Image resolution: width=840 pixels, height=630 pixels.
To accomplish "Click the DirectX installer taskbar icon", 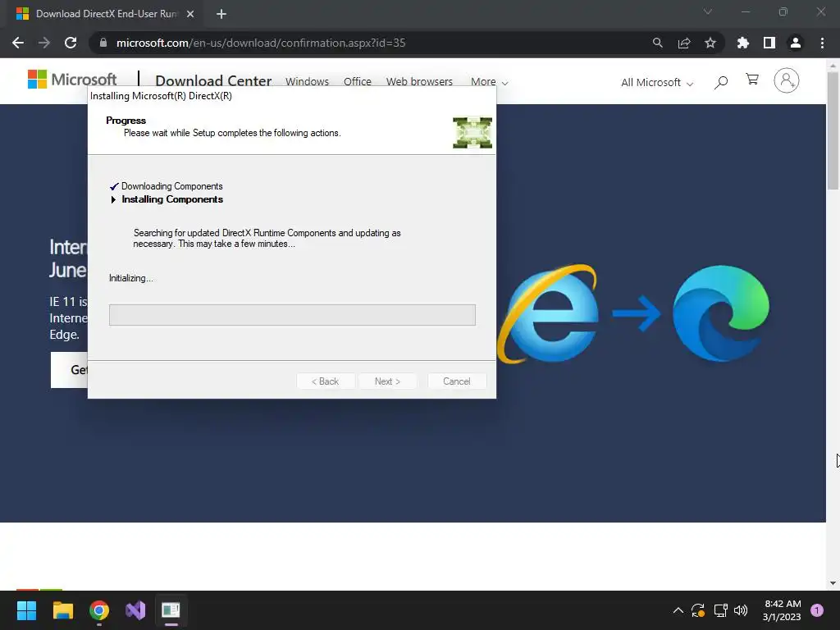I will [x=171, y=610].
